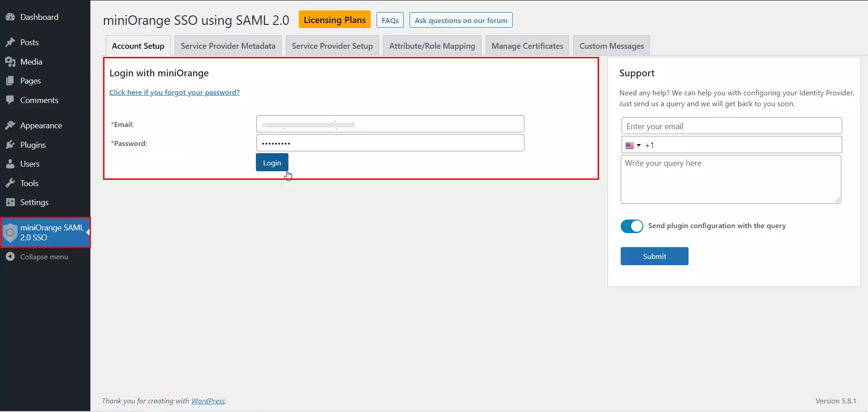Go to the Attribute/Role Mapping tab
This screenshot has width=868, height=412.
tap(432, 46)
